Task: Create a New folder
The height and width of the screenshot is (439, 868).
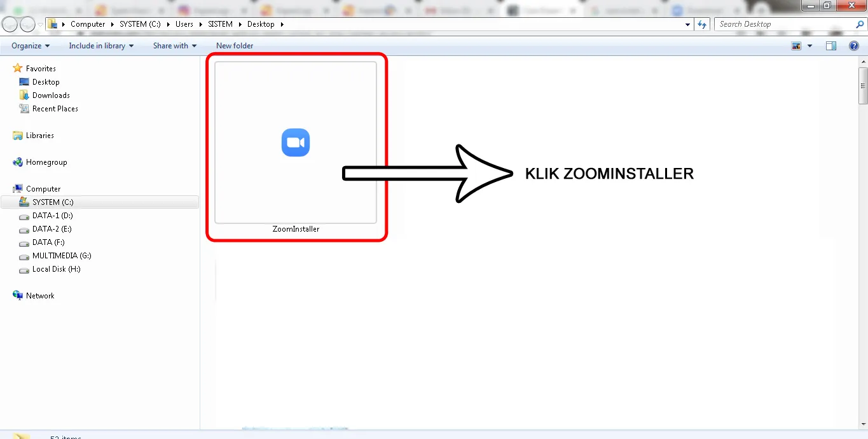Action: (x=234, y=45)
